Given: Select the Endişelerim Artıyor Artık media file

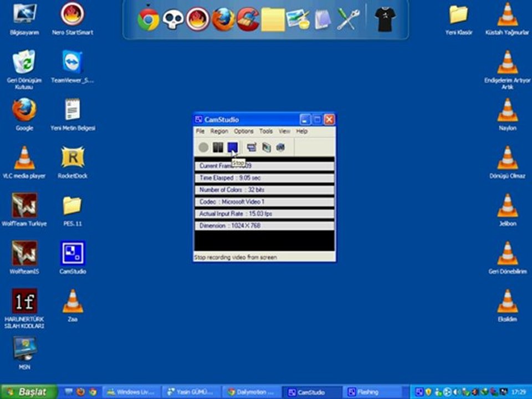Looking at the screenshot, I should [507, 70].
